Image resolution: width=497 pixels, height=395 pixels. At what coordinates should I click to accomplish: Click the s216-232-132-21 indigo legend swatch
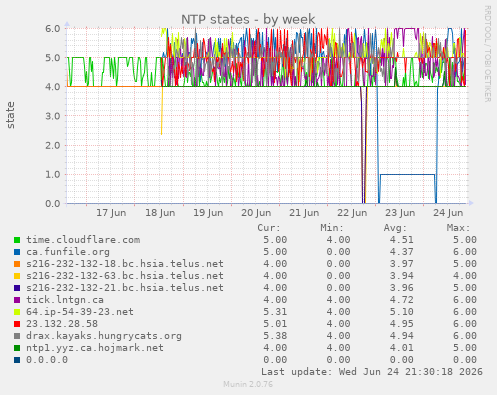pos(17,288)
